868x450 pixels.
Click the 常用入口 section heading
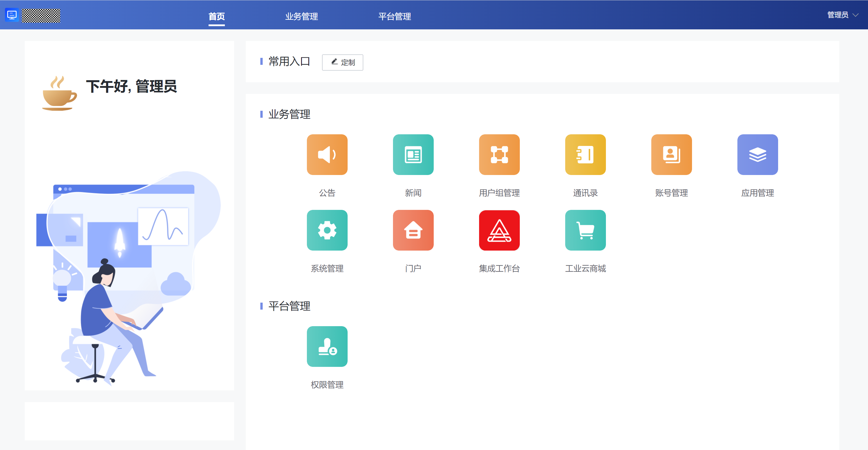(x=289, y=62)
